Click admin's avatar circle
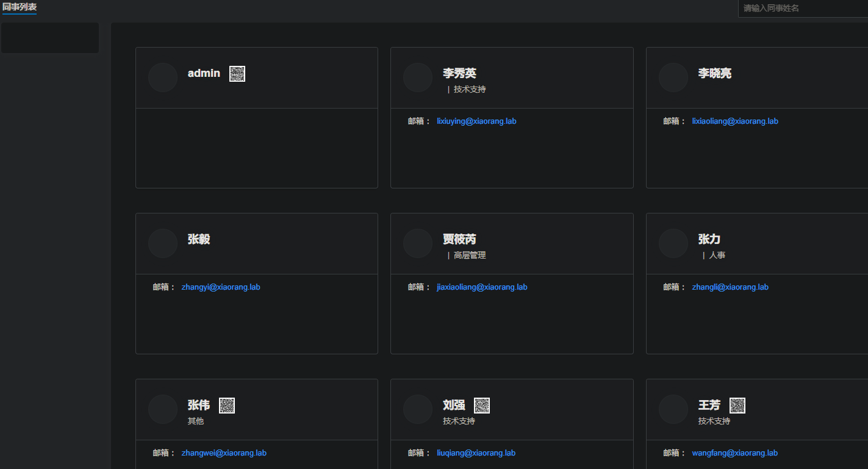The height and width of the screenshot is (469, 868). tap(163, 77)
